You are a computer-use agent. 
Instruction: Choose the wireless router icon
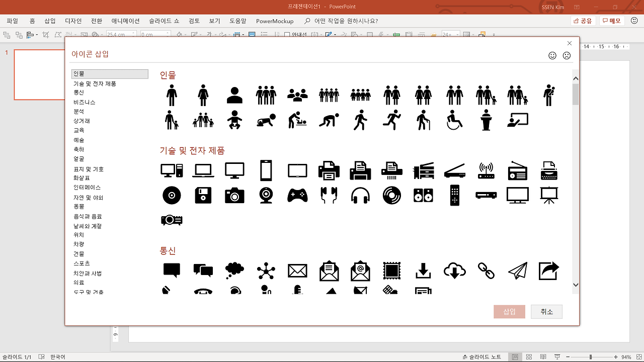486,170
